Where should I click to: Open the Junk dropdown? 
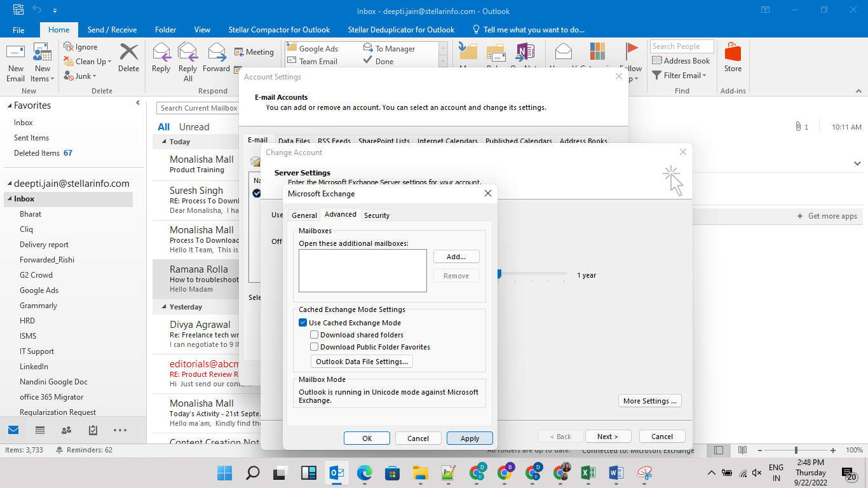pyautogui.click(x=80, y=76)
